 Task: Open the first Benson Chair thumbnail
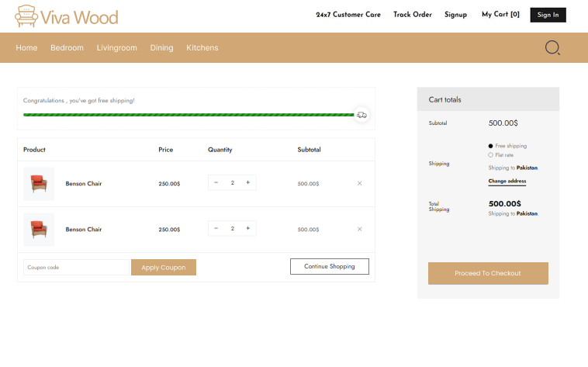(39, 184)
